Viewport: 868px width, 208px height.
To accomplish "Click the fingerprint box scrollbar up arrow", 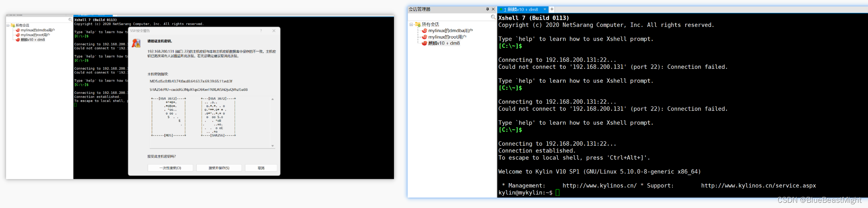I will (x=272, y=99).
